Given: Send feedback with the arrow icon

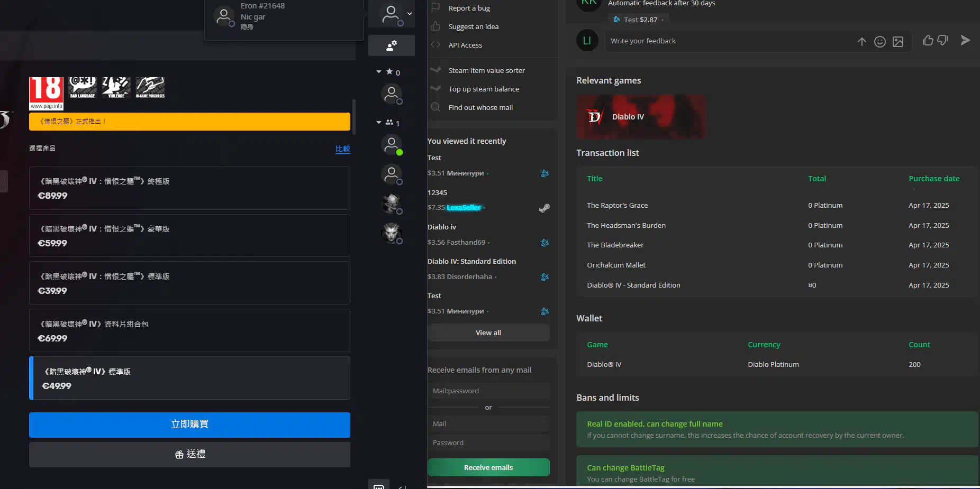Looking at the screenshot, I should 965,40.
